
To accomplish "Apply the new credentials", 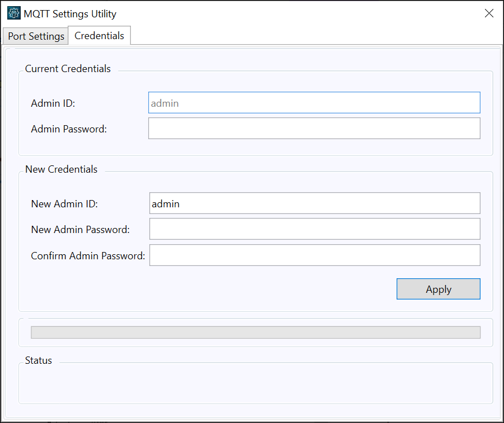I will (x=439, y=289).
